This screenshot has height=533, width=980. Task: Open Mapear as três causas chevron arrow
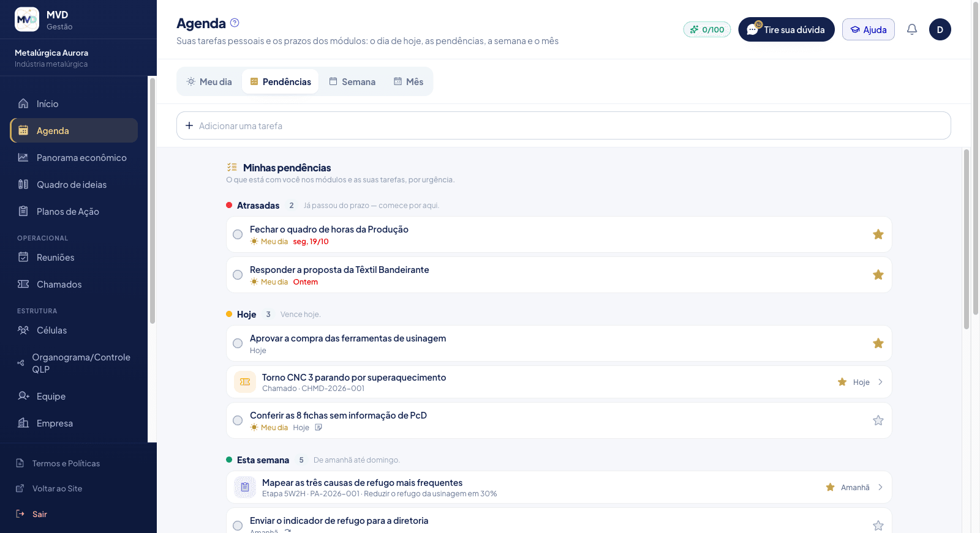880,487
